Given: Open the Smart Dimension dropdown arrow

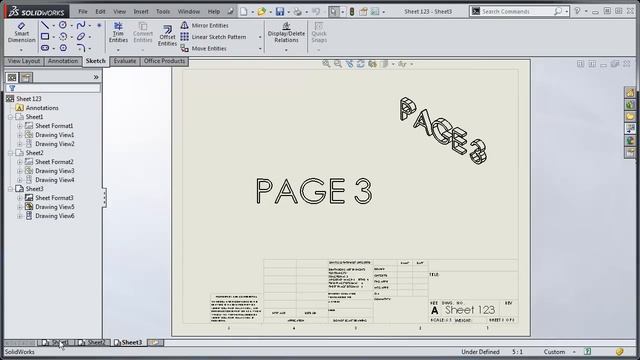Looking at the screenshot, I should pos(21,50).
